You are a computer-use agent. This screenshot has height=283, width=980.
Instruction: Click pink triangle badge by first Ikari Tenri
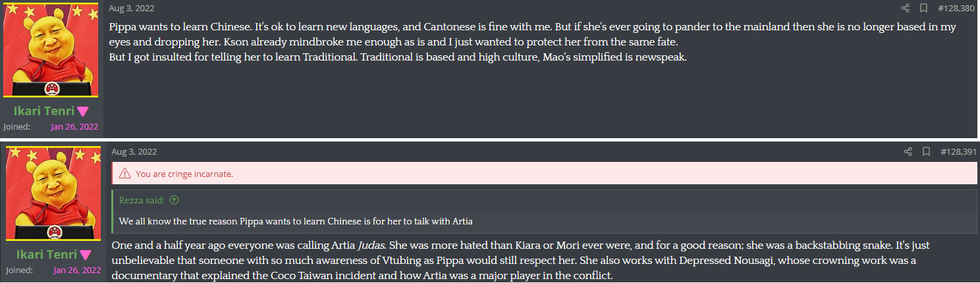(83, 111)
